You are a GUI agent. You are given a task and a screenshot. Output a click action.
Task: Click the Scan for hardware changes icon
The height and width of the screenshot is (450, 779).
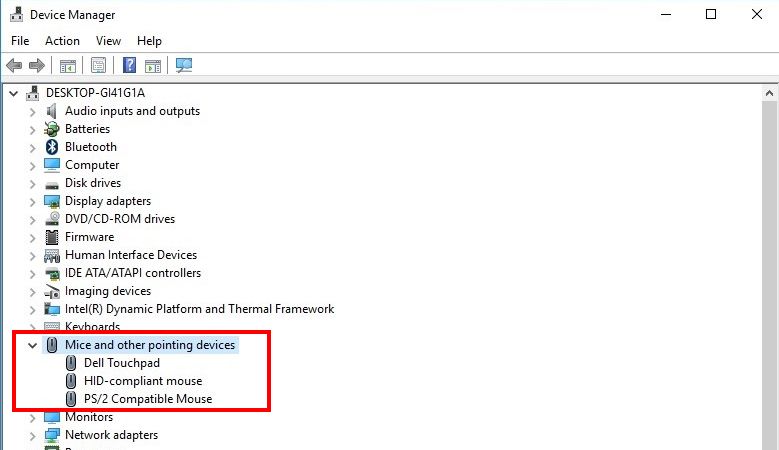coord(184,65)
